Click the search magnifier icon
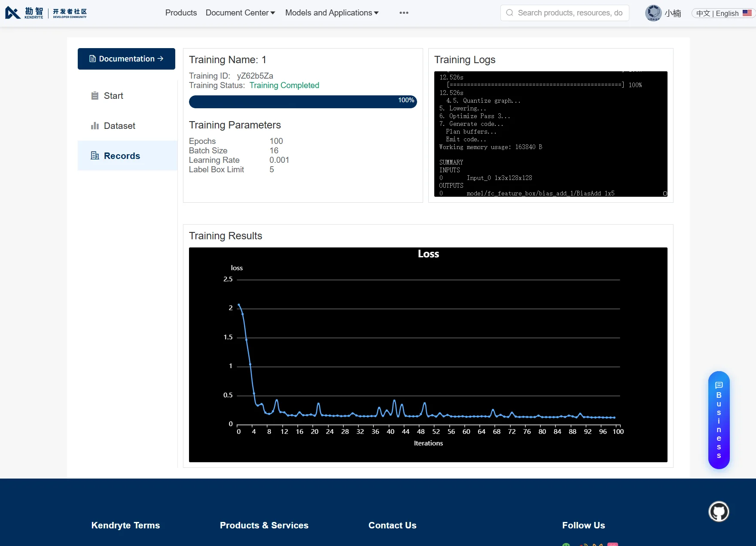Image resolution: width=756 pixels, height=546 pixels. tap(510, 13)
